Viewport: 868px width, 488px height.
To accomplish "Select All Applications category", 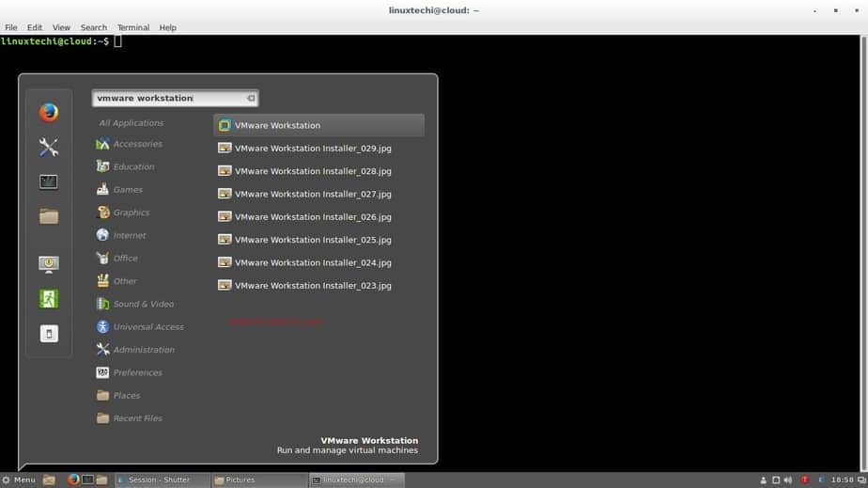I will pyautogui.click(x=132, y=123).
